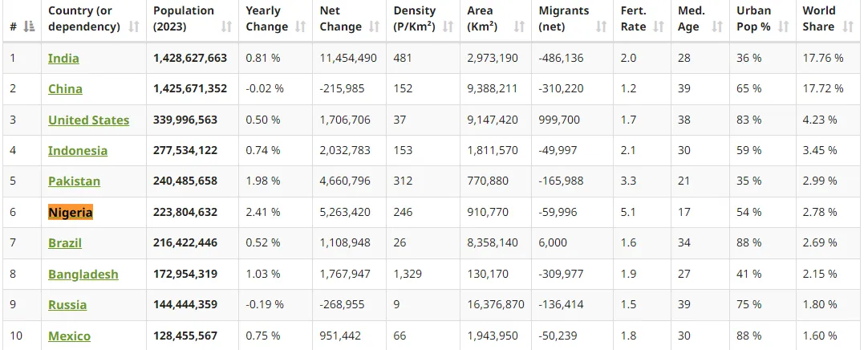Sort by Population (2023) arrows

point(227,26)
